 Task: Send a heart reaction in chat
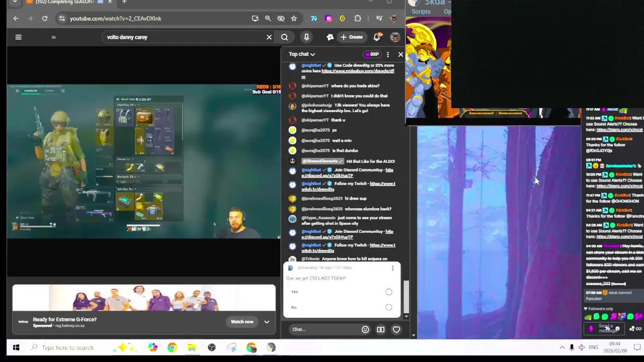point(396,330)
